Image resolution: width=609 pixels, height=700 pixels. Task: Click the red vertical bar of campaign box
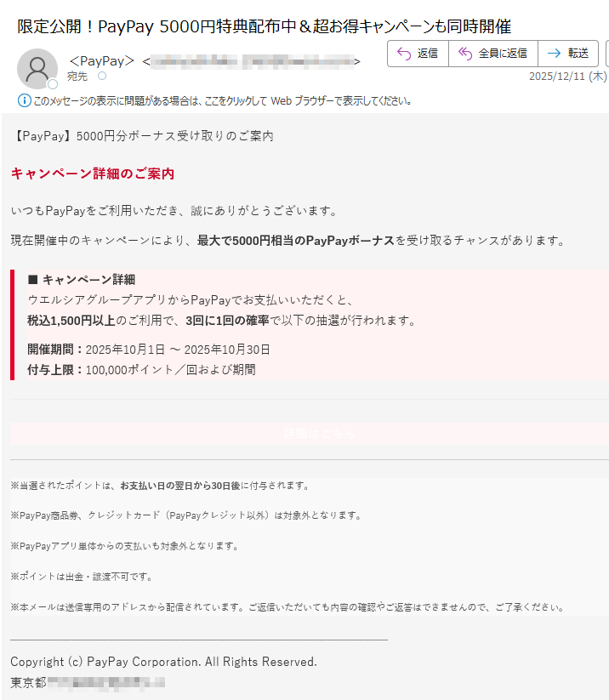coord(13,325)
